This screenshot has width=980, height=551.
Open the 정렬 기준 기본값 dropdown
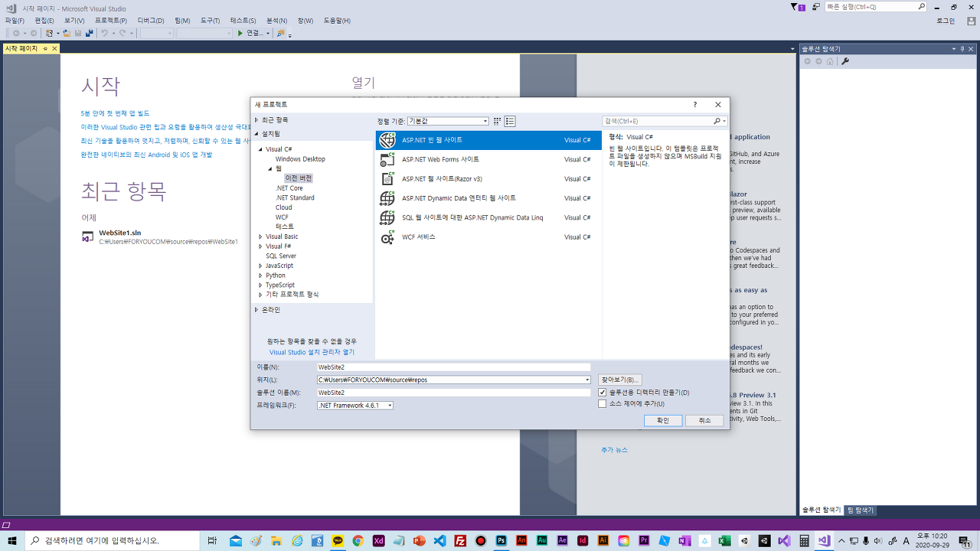click(x=448, y=121)
